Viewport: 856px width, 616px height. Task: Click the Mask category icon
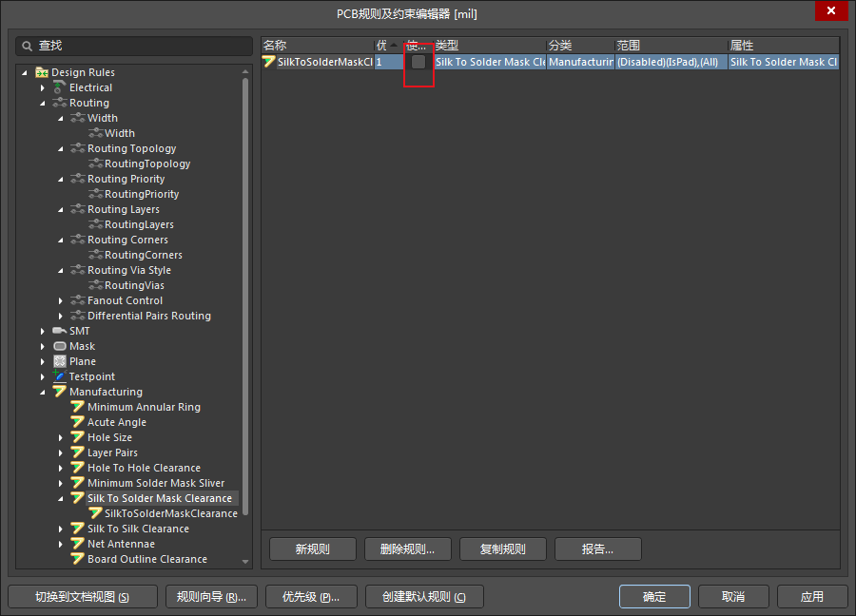60,346
